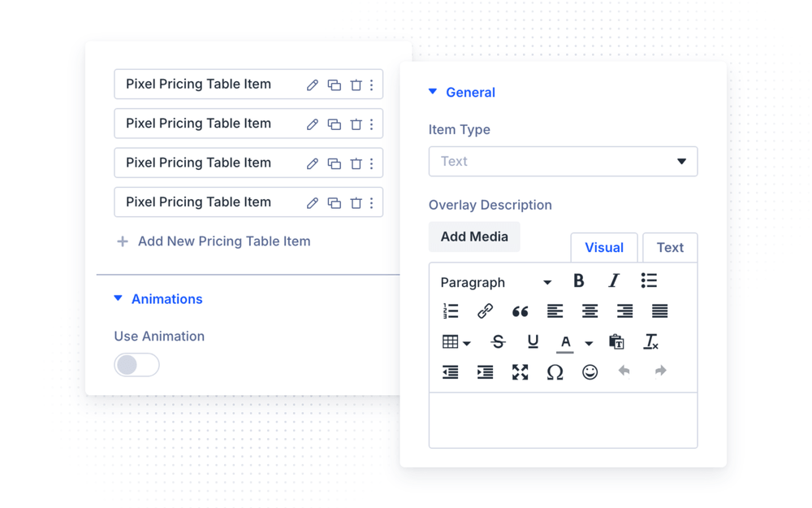Image resolution: width=812 pixels, height=508 pixels.
Task: Duplicate the first Pixel Pricing Table Item
Action: tap(334, 85)
